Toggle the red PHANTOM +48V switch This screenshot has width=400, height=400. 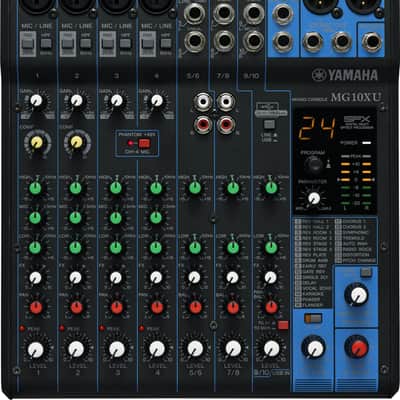pos(144,144)
